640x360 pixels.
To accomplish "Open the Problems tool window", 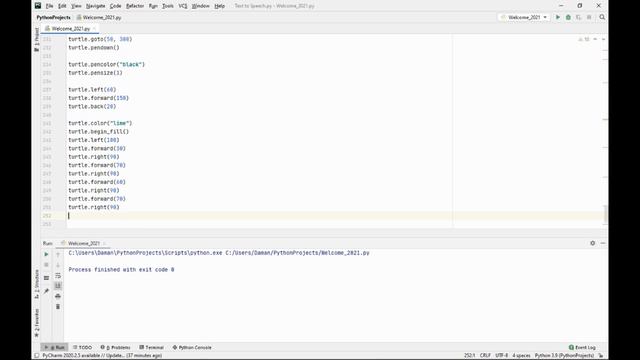I will 116,347.
